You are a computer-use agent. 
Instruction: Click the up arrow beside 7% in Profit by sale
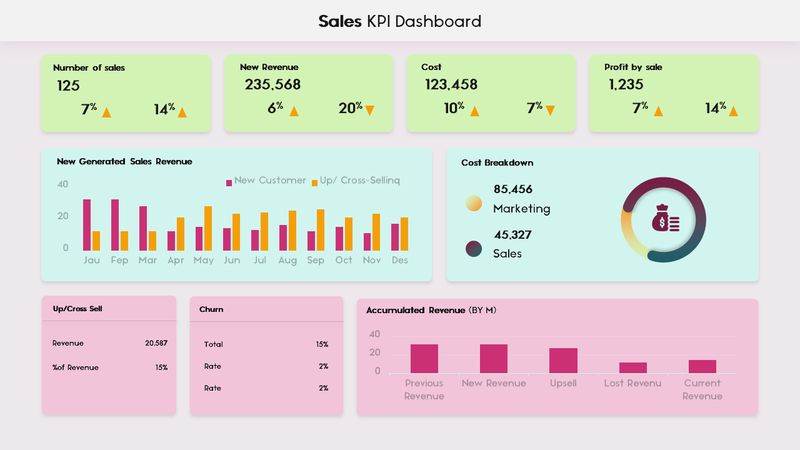[658, 111]
